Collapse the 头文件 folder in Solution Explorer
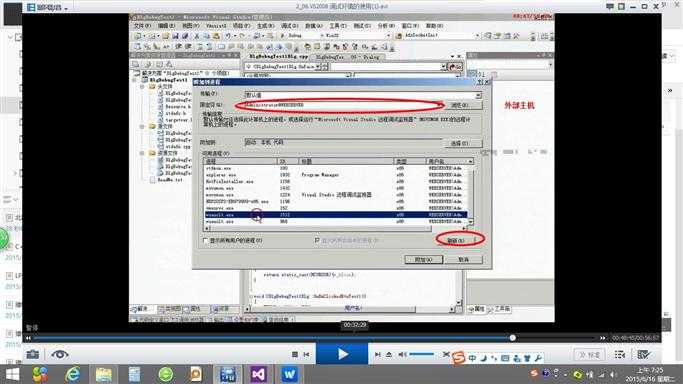Screen dimensions: 683x384 pos(142,87)
